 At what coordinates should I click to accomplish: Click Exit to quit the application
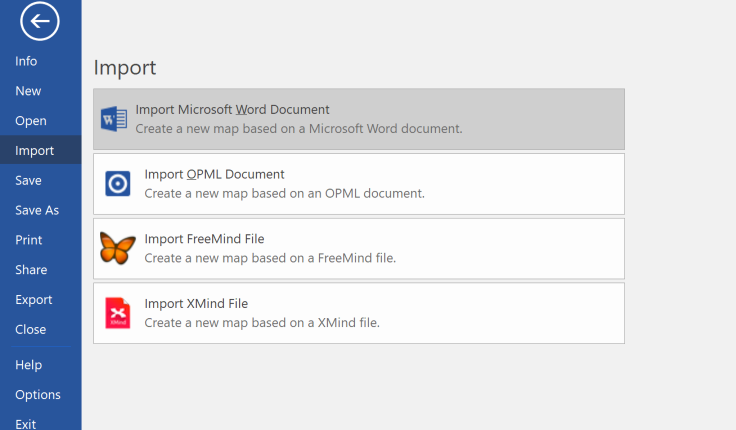(x=26, y=424)
